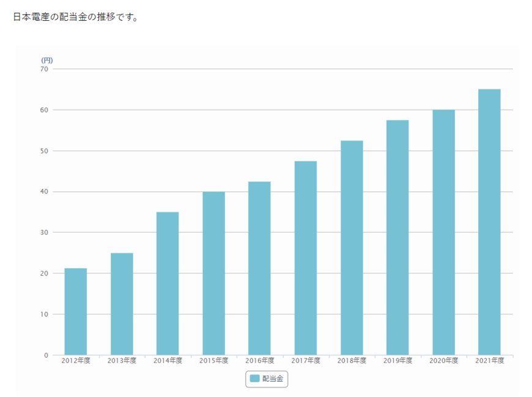532x397 pixels.
Task: Click the blue legend color swatch
Action: pos(255,379)
